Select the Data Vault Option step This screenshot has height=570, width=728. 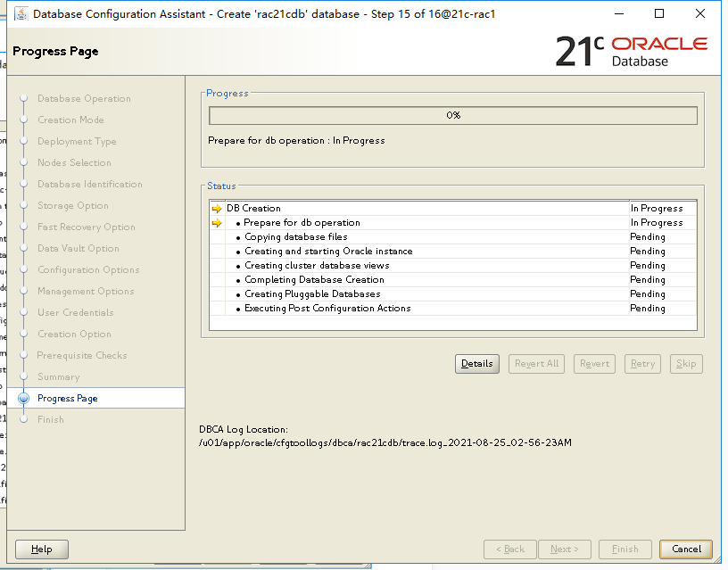point(78,248)
